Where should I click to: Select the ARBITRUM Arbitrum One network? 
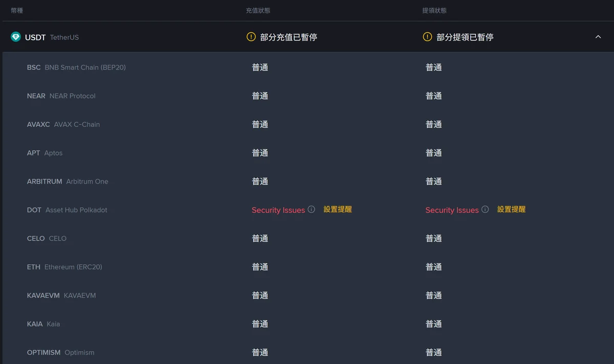coord(68,181)
